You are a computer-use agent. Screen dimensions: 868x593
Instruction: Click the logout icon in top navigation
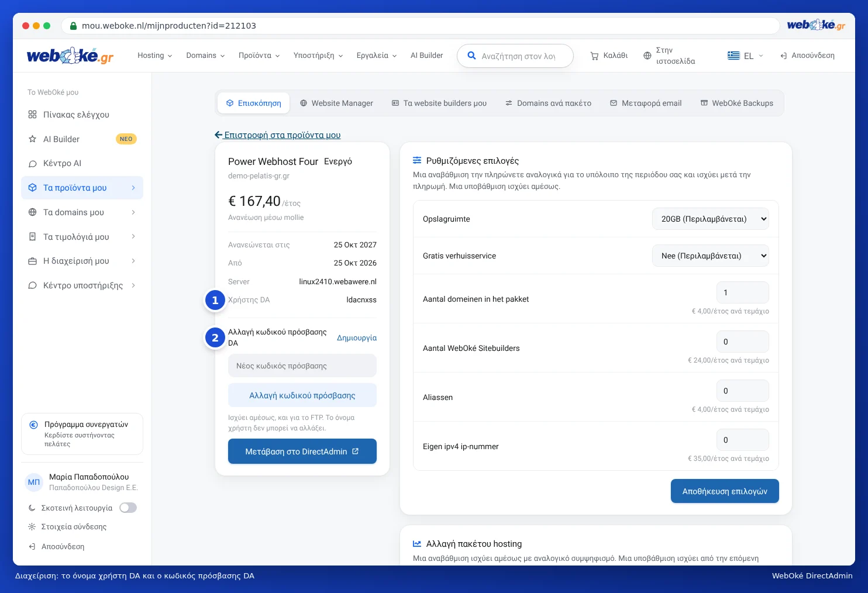pos(783,56)
